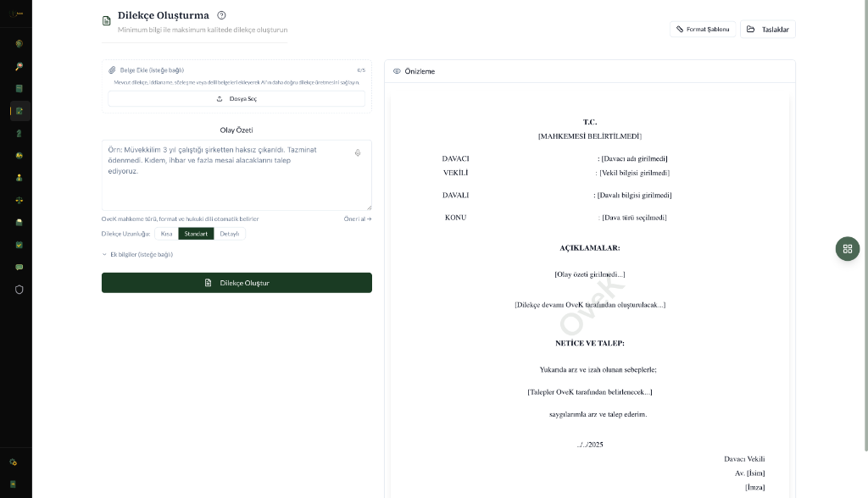Click the magnifying glass search icon in sidebar
The image size is (868, 498).
click(19, 66)
